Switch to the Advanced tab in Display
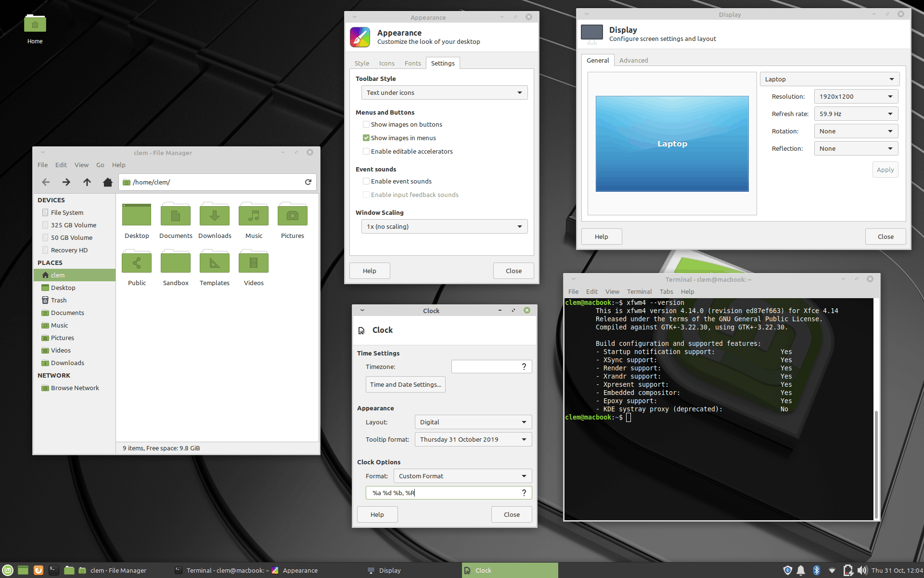Viewport: 924px width, 578px height. tap(633, 60)
